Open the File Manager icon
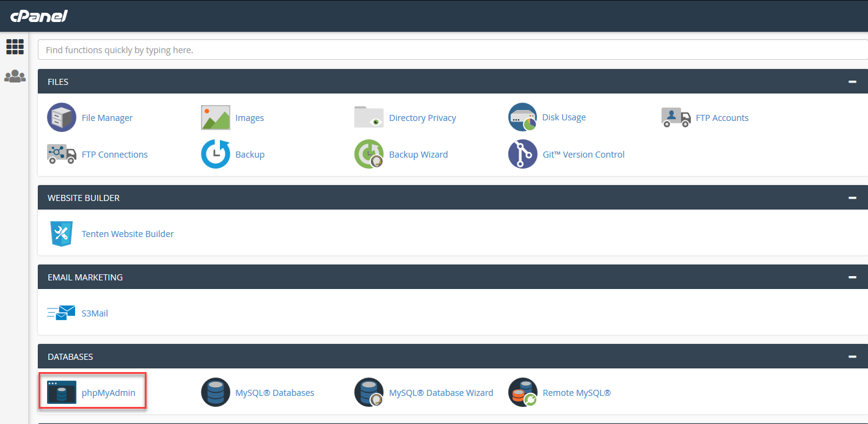This screenshot has height=424, width=868. click(x=62, y=117)
